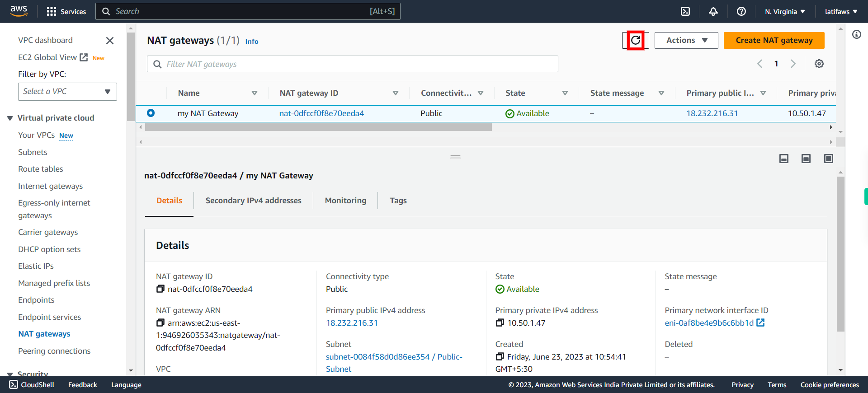Open Your VPCs in sidebar
The image size is (868, 393).
[x=36, y=135]
